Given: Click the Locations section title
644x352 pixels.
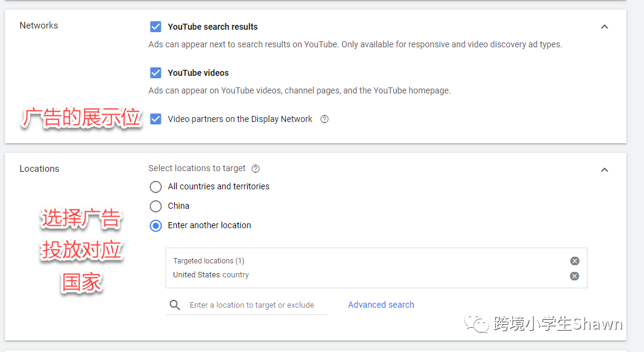Looking at the screenshot, I should tap(39, 169).
